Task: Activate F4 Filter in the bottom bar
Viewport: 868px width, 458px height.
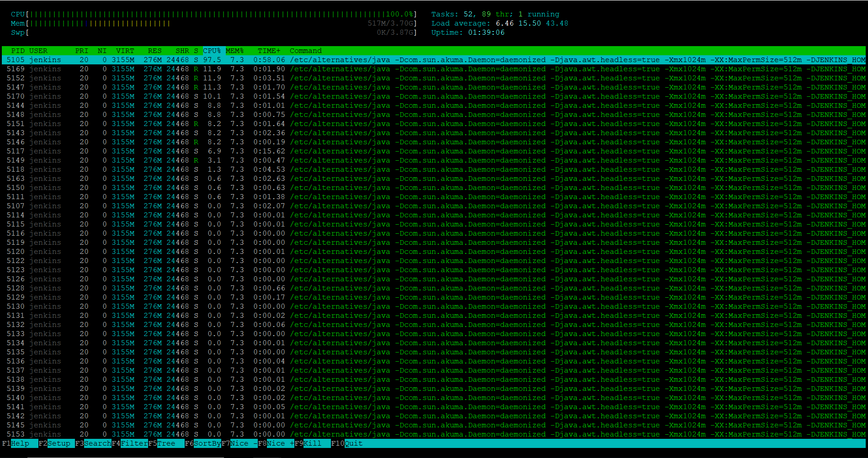Action: [130, 443]
